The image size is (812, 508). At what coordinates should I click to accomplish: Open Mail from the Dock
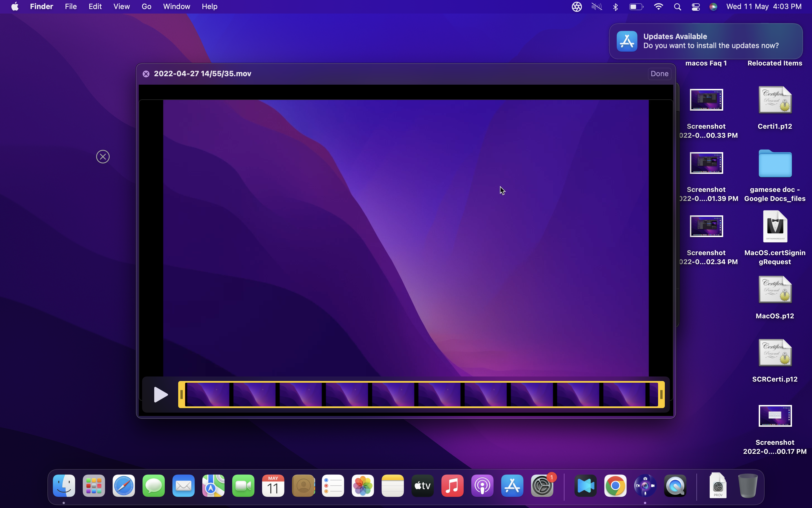tap(183, 485)
